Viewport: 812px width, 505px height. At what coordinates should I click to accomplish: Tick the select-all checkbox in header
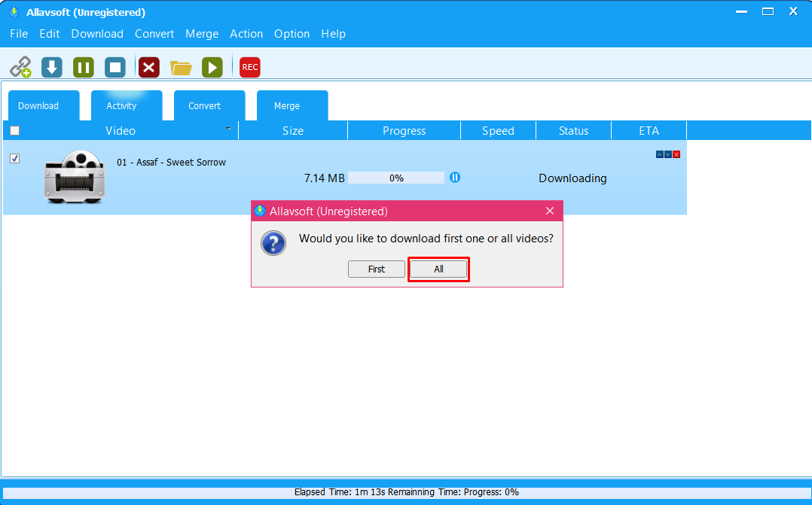(14, 131)
